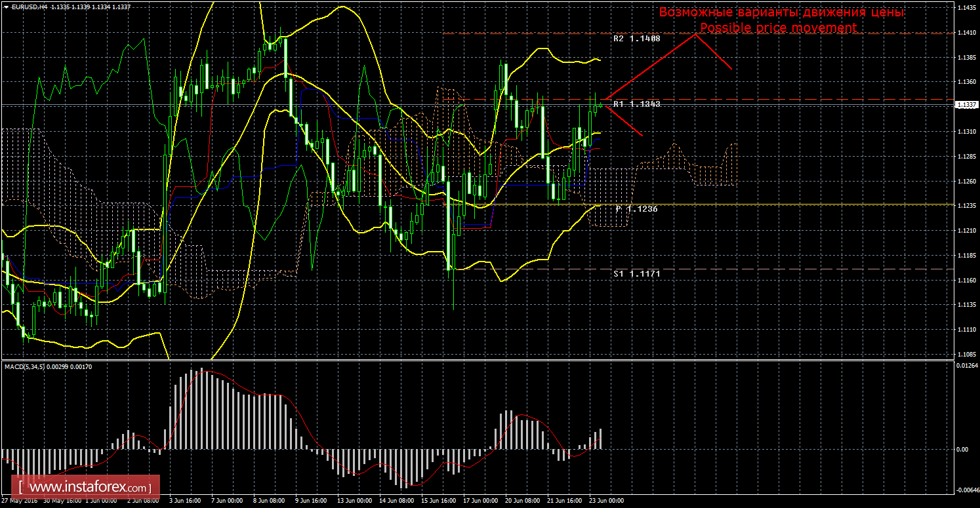Click the 3 Jun 16:00 time label
The image size is (980, 508).
pos(184,501)
